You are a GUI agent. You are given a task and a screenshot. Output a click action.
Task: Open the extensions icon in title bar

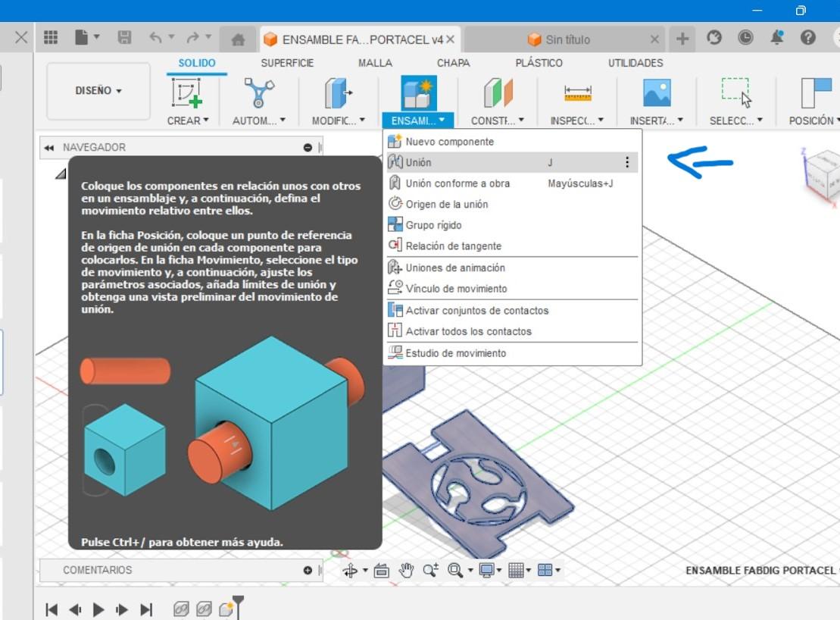[714, 37]
